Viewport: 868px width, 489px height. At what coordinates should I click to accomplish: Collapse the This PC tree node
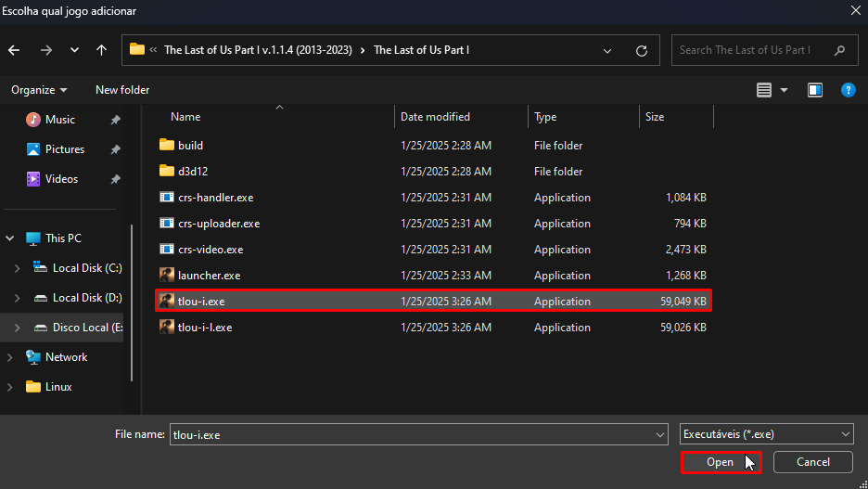tap(10, 238)
